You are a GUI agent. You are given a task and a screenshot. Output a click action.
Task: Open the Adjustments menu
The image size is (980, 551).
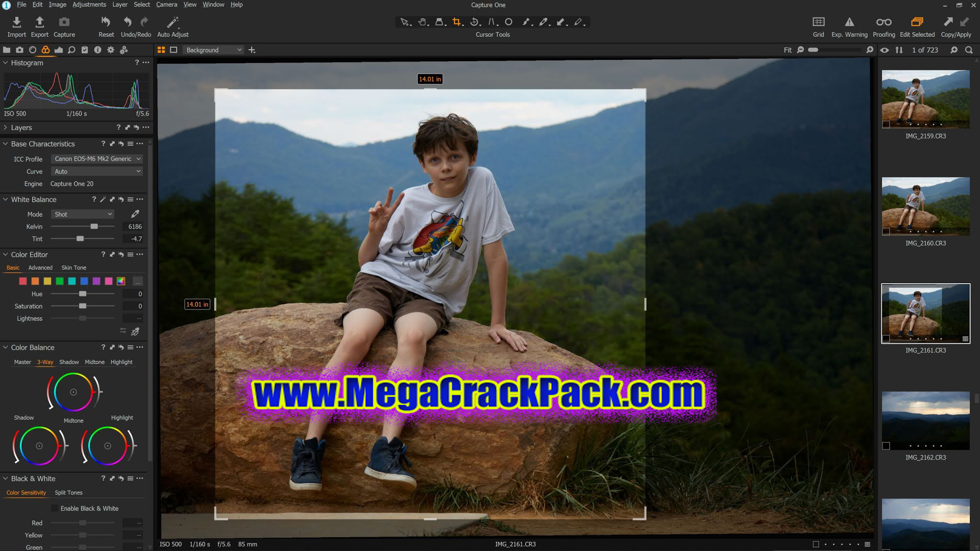(89, 5)
